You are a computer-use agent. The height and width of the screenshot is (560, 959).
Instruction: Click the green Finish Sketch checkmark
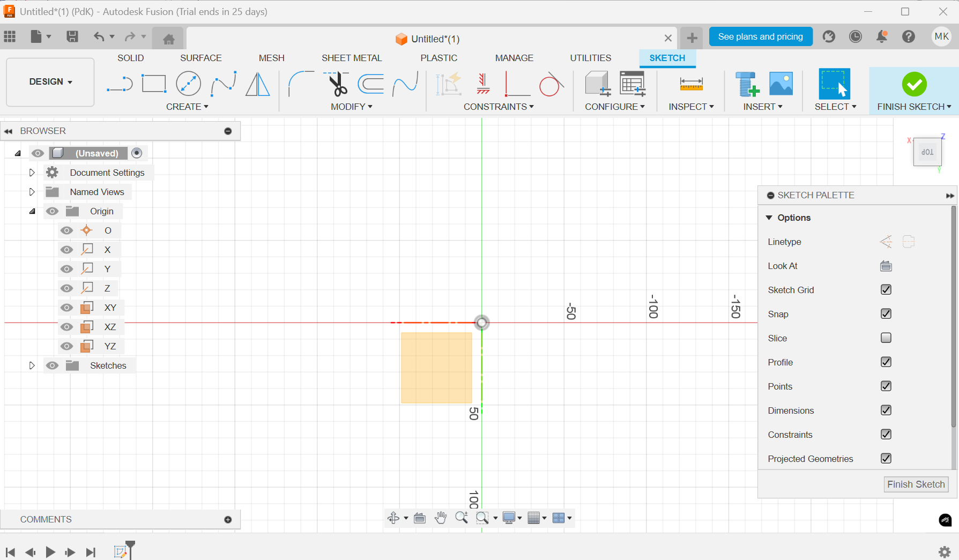(x=914, y=84)
